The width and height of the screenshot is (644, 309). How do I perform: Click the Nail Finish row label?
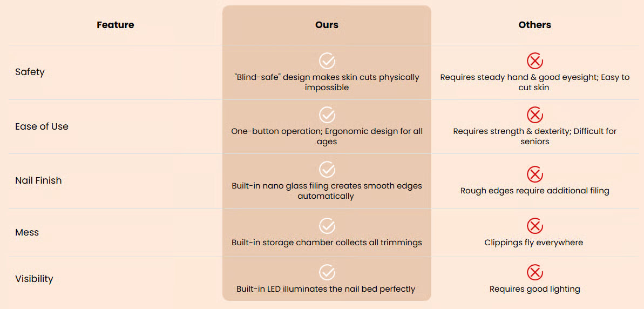tap(38, 180)
